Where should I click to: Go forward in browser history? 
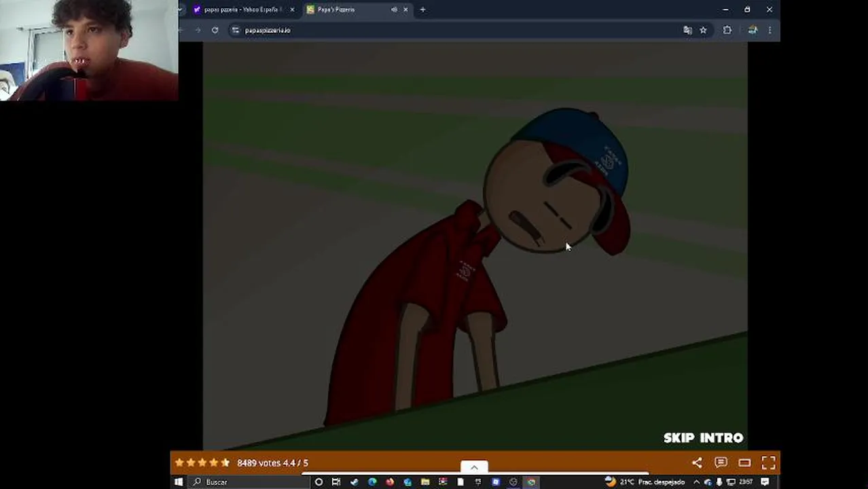198,30
